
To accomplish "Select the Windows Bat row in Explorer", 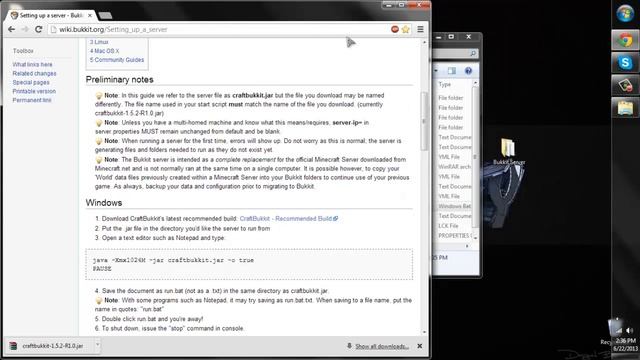I will tap(454, 207).
